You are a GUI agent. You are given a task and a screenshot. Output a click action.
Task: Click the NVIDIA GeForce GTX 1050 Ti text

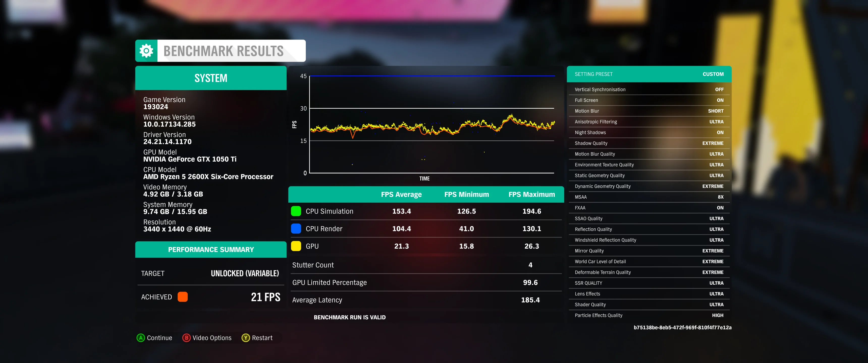[190, 159]
